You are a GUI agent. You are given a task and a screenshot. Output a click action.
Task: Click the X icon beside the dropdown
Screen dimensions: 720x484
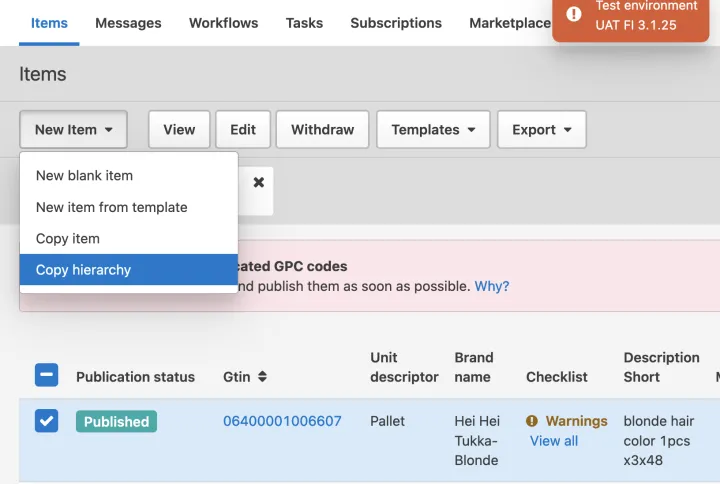point(258,183)
